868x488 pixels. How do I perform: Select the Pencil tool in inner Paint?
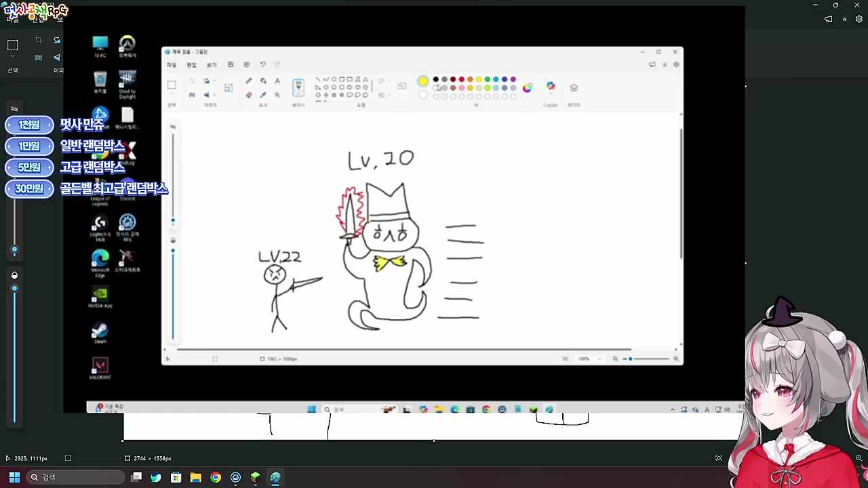pyautogui.click(x=249, y=81)
